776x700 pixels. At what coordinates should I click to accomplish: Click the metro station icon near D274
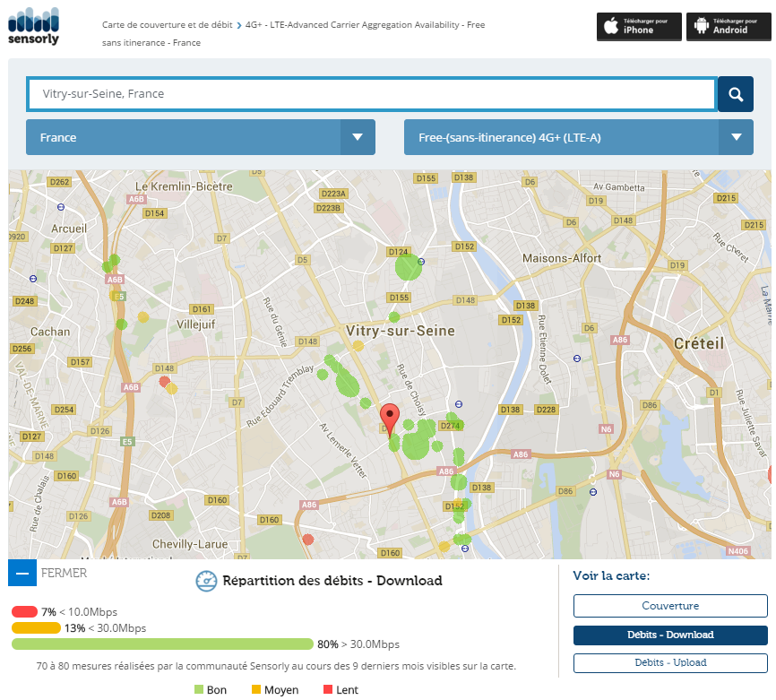tap(458, 404)
